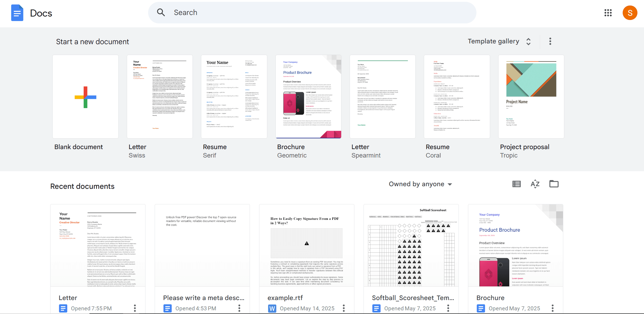Open the Project proposal Tropic template

531,97
